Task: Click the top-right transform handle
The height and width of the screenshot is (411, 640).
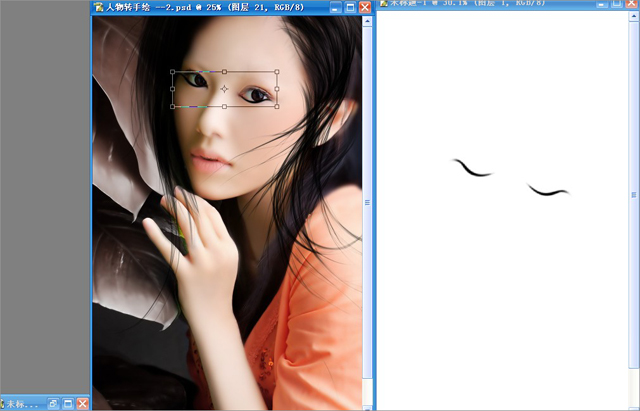Action: point(277,72)
